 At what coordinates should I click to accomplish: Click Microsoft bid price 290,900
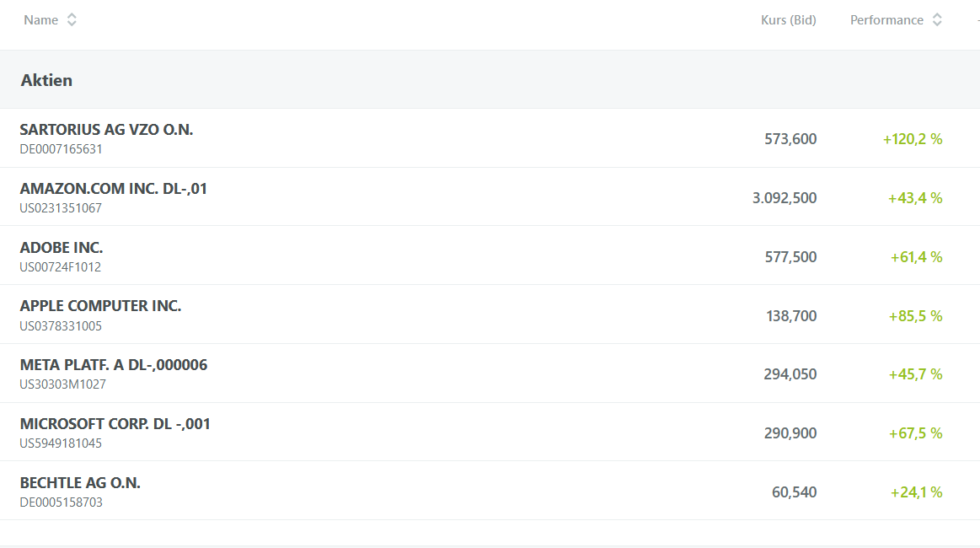790,432
